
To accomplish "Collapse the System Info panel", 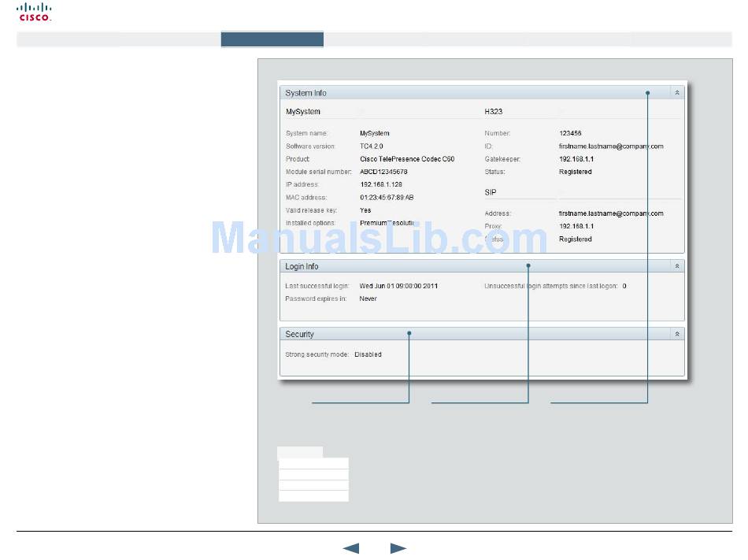I will click(x=677, y=92).
